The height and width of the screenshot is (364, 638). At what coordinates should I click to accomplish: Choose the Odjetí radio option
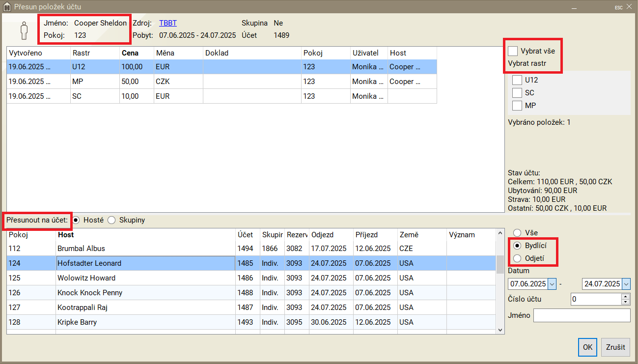coord(517,258)
